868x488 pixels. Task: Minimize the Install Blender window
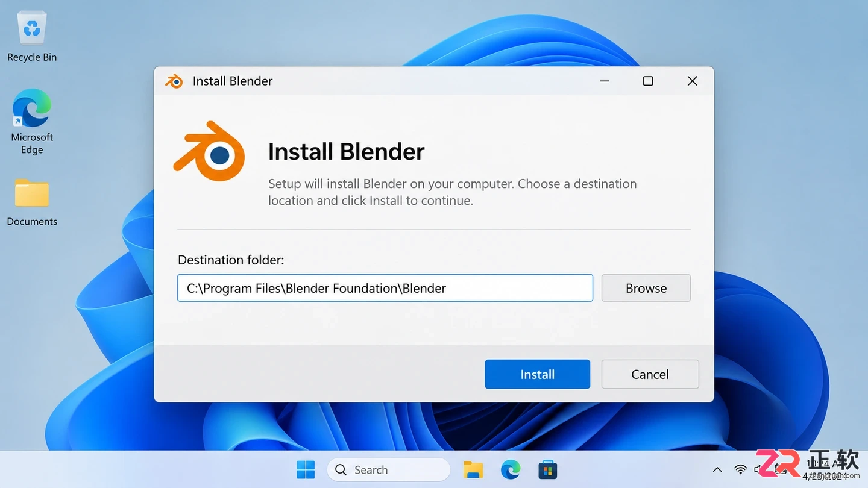[x=605, y=81]
